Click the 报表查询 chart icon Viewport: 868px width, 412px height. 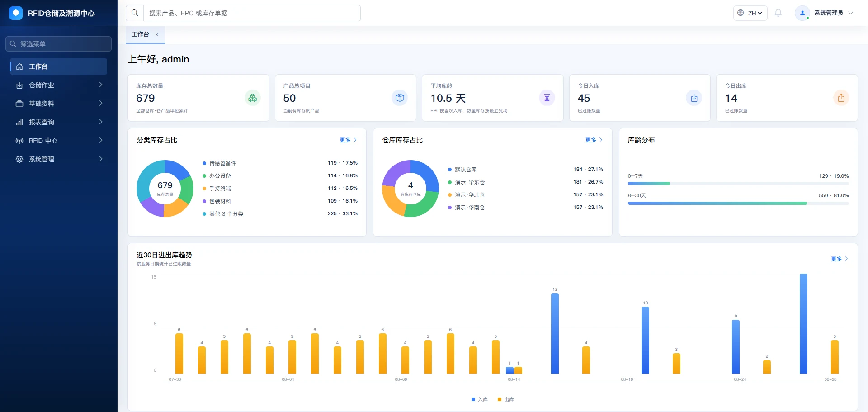19,122
